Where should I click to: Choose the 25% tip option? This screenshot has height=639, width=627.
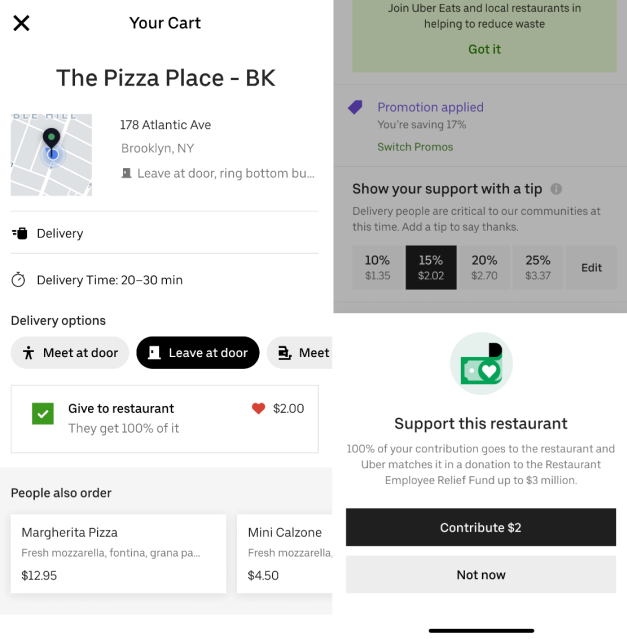(538, 267)
